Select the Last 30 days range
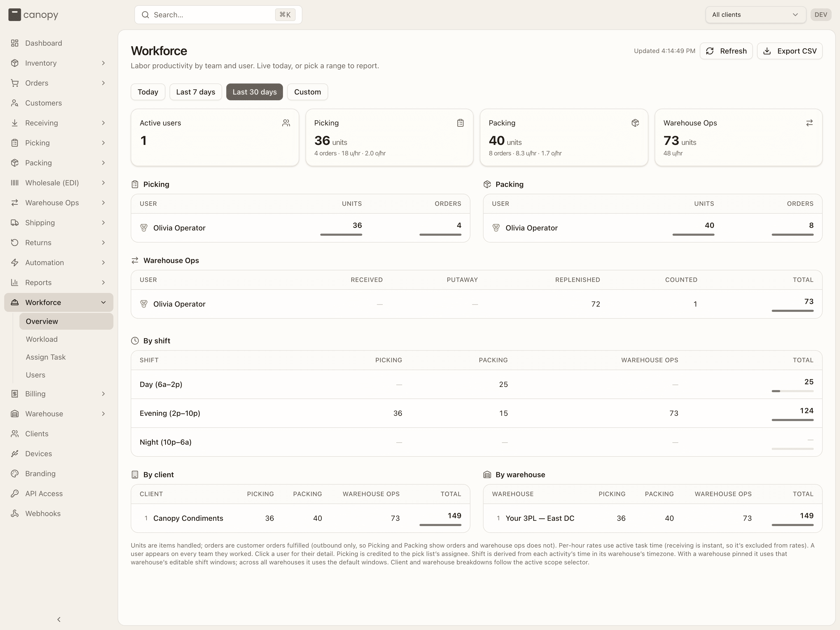The image size is (840, 630). point(254,92)
